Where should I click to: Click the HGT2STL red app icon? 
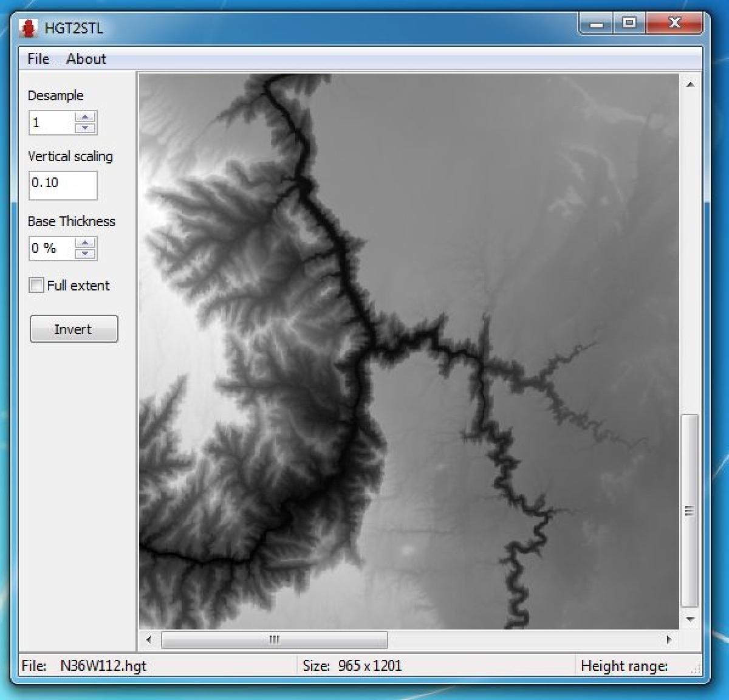[x=27, y=28]
